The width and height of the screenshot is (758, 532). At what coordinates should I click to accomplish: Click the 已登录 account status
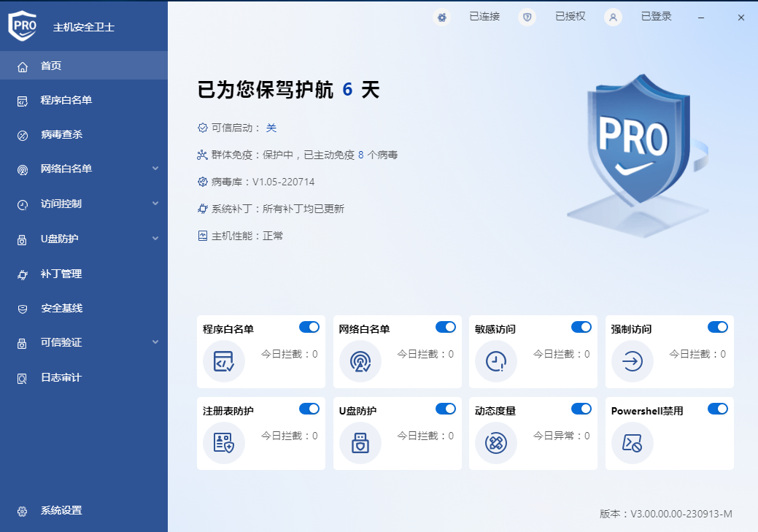655,16
